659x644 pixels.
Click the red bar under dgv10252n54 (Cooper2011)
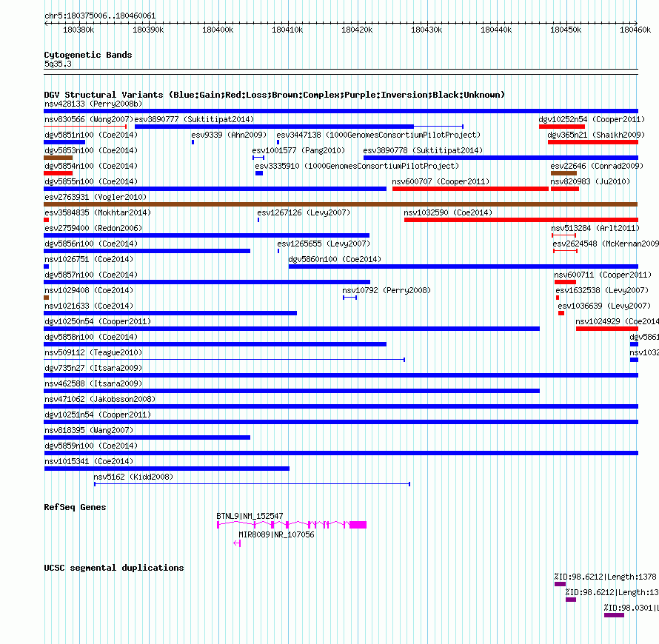coord(562,127)
